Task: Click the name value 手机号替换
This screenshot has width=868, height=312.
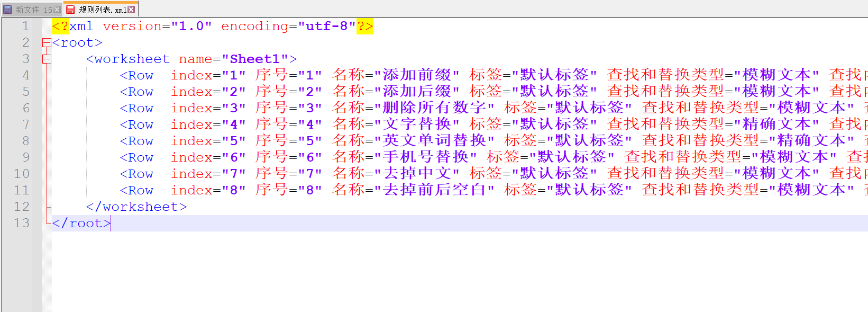Action: pos(426,157)
